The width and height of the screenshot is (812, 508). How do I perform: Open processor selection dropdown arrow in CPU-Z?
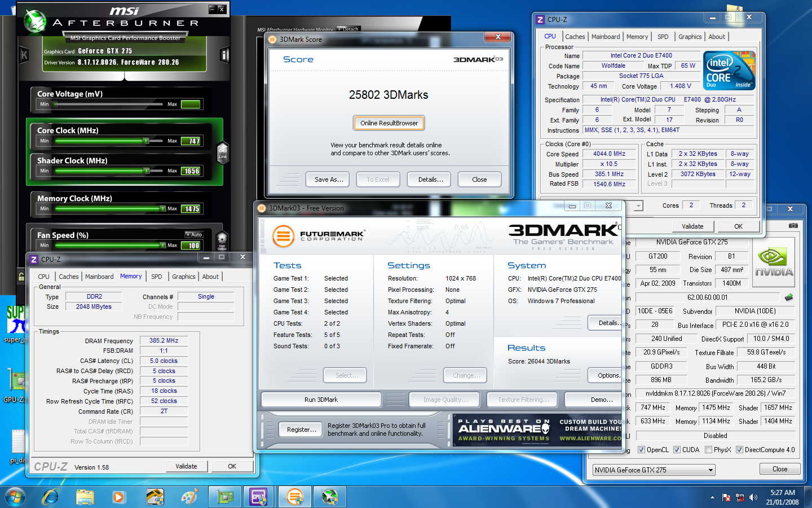coord(638,206)
